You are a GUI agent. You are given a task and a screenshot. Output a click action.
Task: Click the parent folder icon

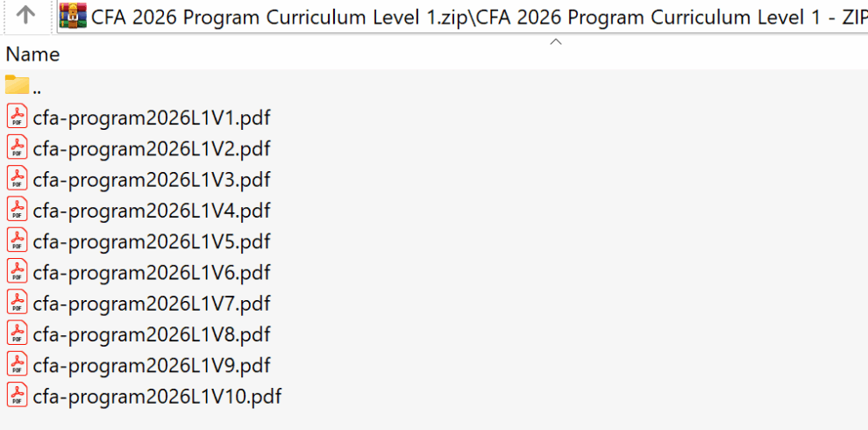(17, 85)
